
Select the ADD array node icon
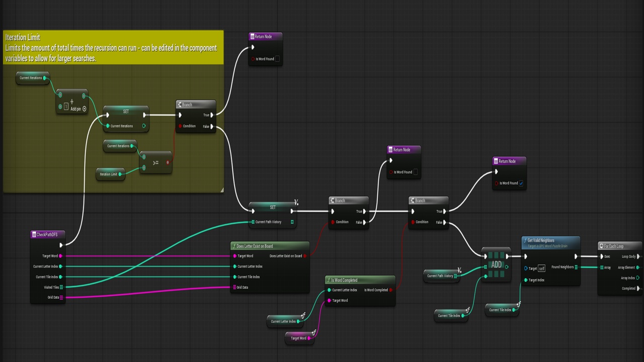pyautogui.click(x=496, y=264)
